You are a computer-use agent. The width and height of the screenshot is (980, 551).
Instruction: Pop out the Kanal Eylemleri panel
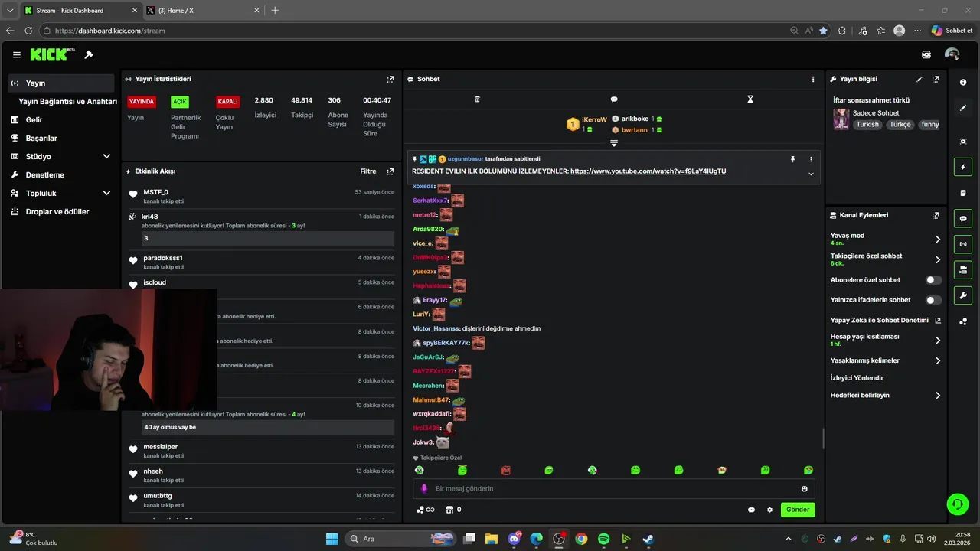(x=936, y=216)
